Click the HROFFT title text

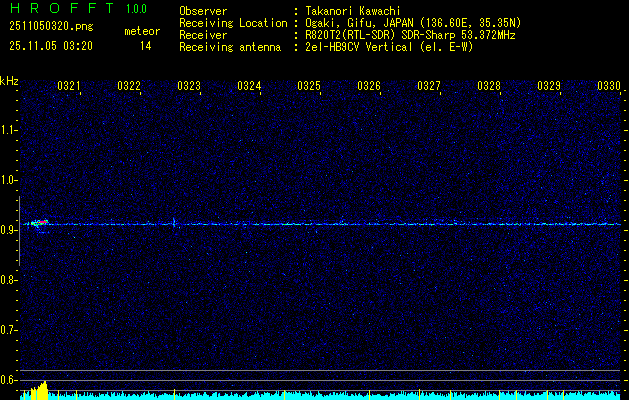tap(62, 8)
